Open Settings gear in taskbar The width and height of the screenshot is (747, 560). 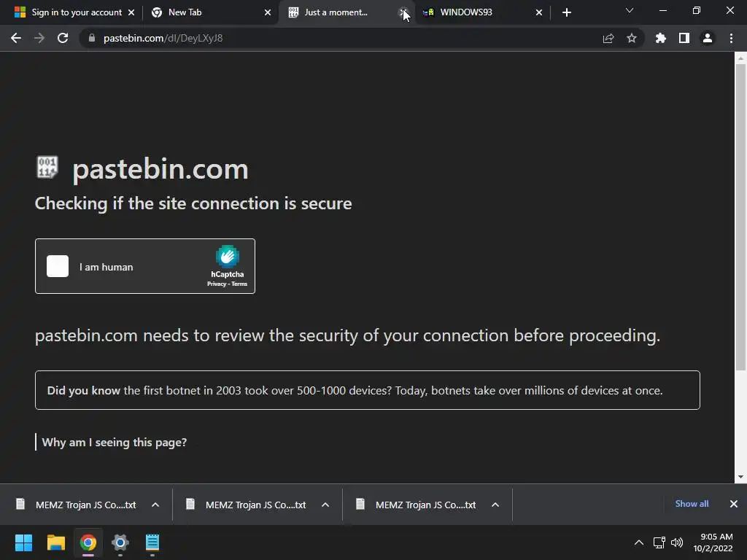click(x=120, y=542)
